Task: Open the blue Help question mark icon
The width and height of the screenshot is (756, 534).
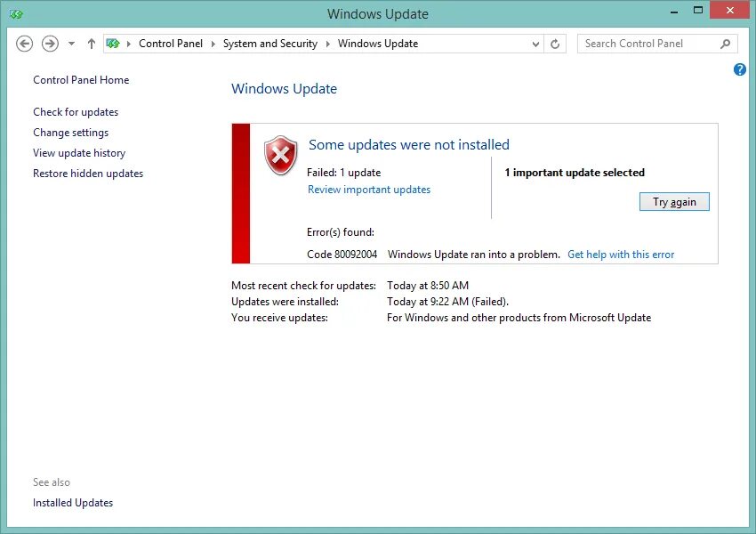Action: pyautogui.click(x=740, y=69)
